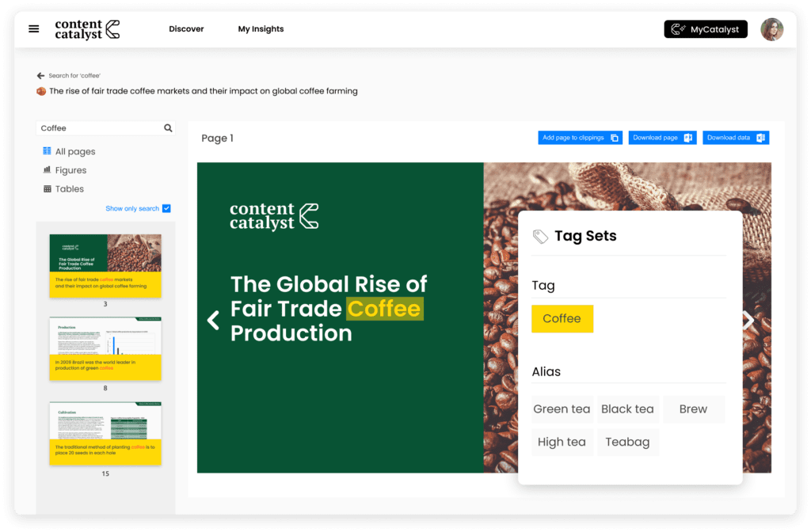Screen dimensions: 811x532
Task: Click the Excel icon on Download data
Action: [762, 137]
